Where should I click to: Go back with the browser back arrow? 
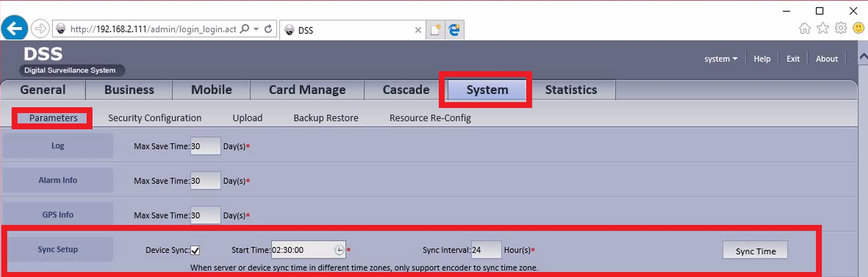pyautogui.click(x=14, y=28)
